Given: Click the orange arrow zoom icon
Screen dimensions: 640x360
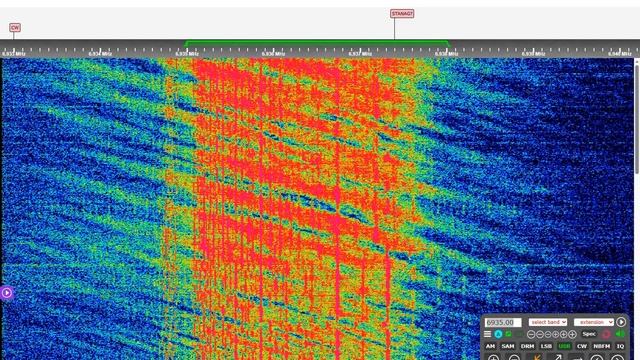Looking at the screenshot, I should point(537,358).
